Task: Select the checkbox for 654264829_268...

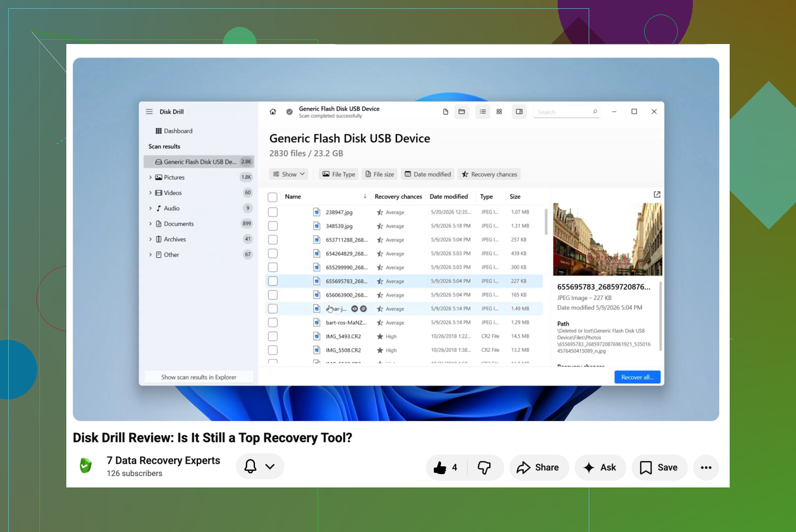Action: (273, 254)
